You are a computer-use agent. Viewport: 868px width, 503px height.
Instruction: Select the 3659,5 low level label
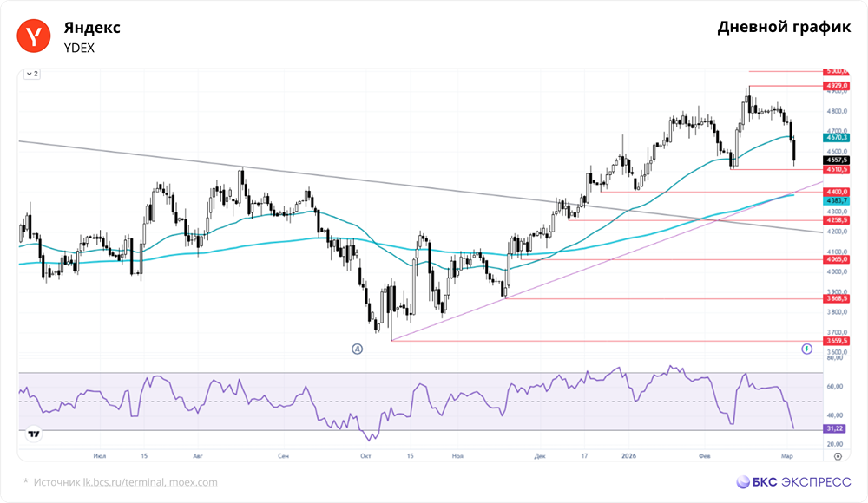coord(837,341)
